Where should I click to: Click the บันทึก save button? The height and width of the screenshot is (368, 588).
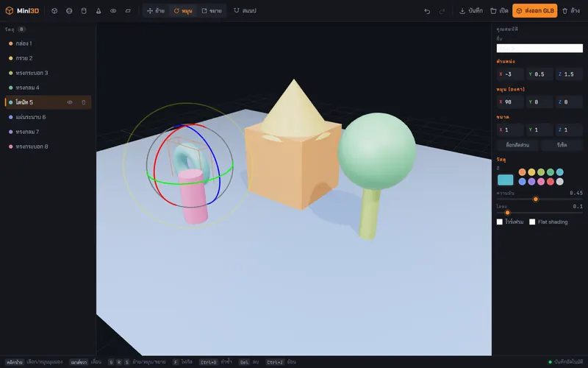(471, 11)
